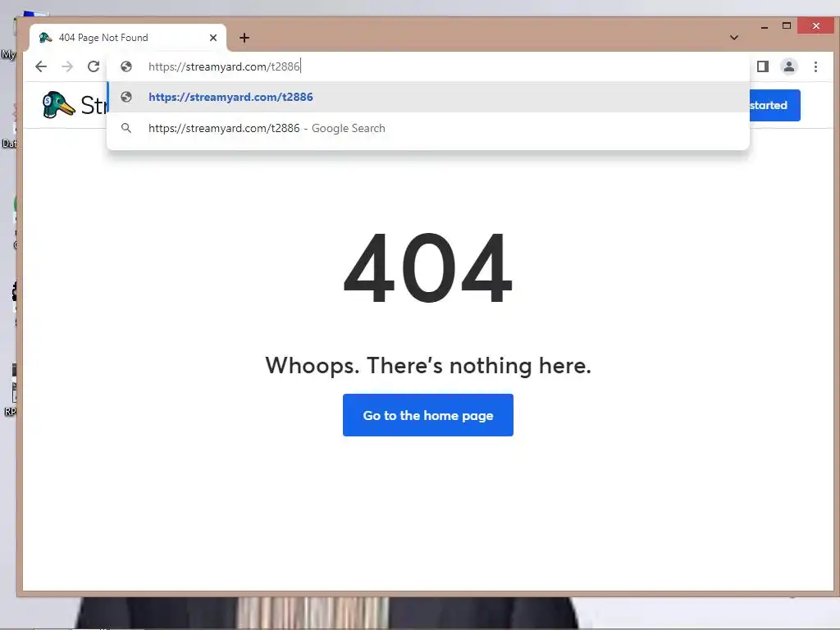This screenshot has width=840, height=630.
Task: Click the browser forward arrow
Action: tap(67, 66)
